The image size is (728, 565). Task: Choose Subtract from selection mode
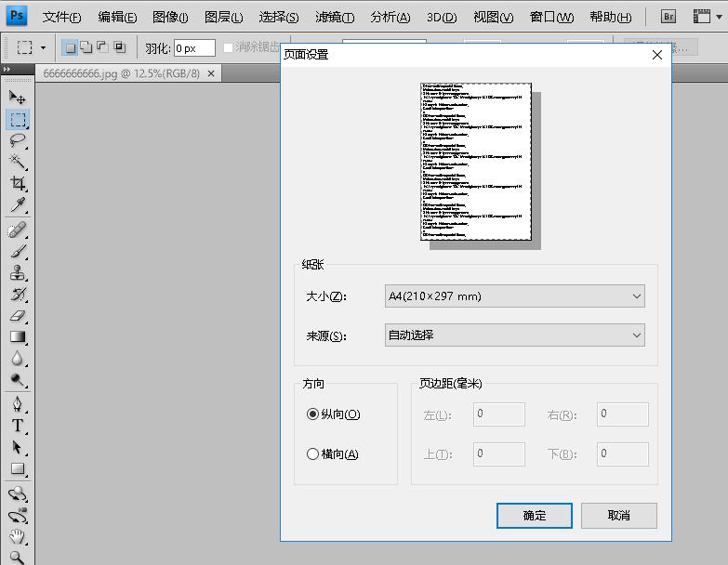(102, 46)
